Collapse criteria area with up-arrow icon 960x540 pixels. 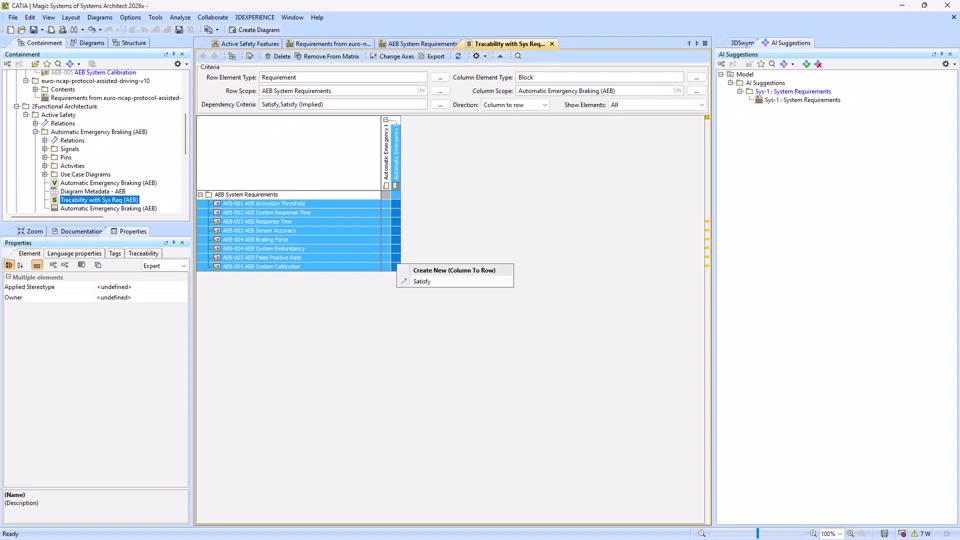point(500,56)
